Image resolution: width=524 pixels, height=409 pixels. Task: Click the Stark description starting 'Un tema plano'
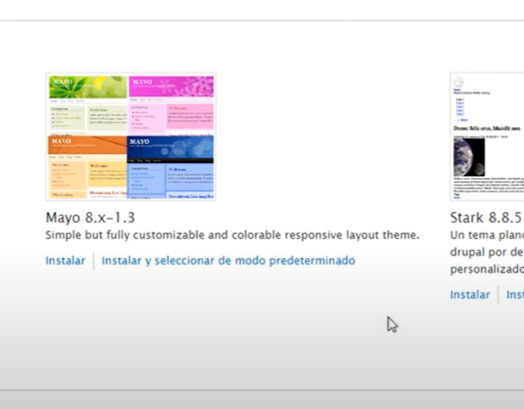click(x=487, y=252)
